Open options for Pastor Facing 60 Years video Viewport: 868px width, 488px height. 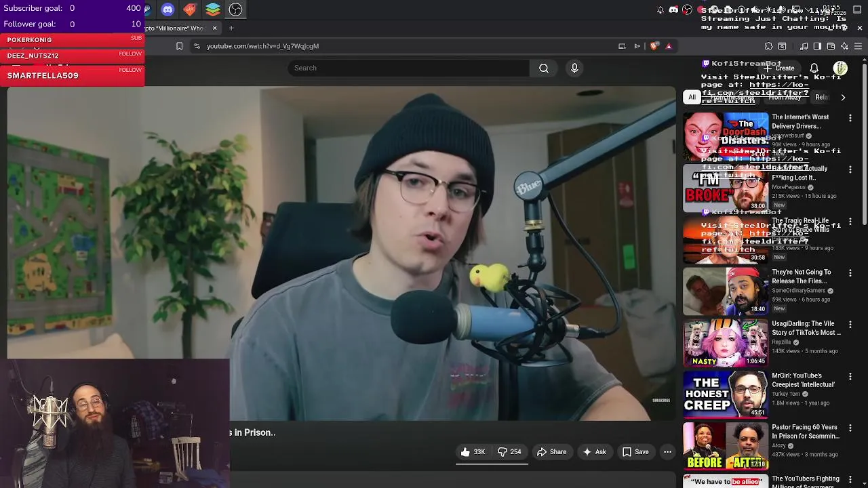(x=850, y=428)
